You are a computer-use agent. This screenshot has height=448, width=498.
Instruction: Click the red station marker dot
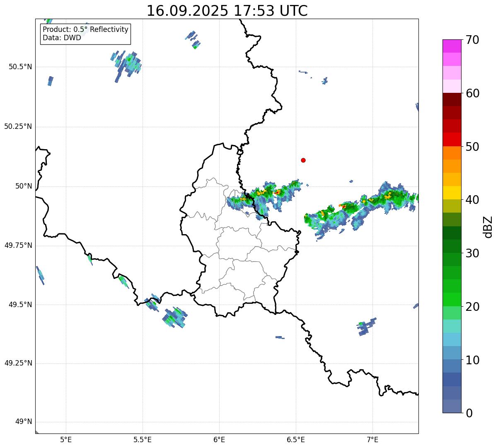point(303,160)
